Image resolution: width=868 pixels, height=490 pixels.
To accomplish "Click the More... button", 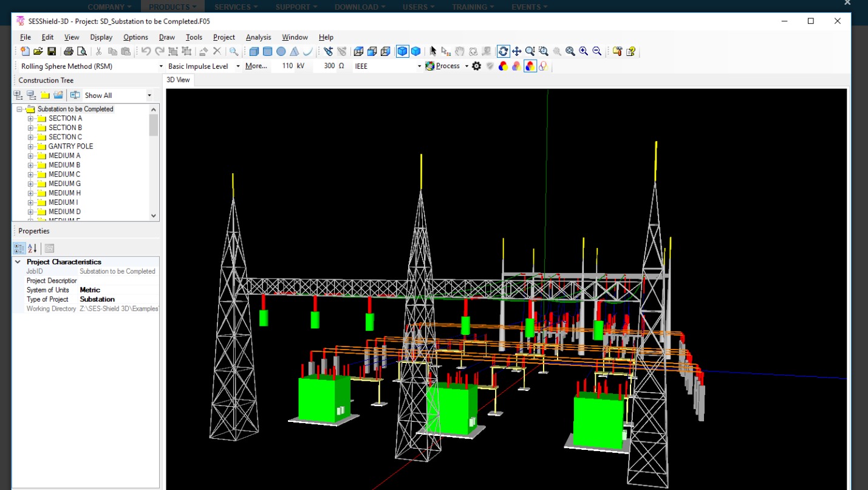I will click(256, 66).
